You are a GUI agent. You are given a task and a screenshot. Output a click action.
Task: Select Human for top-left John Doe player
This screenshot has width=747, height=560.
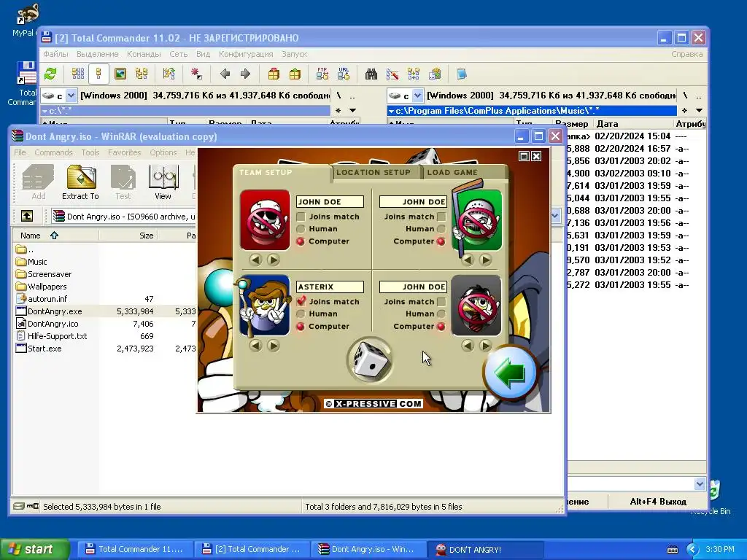tap(301, 229)
